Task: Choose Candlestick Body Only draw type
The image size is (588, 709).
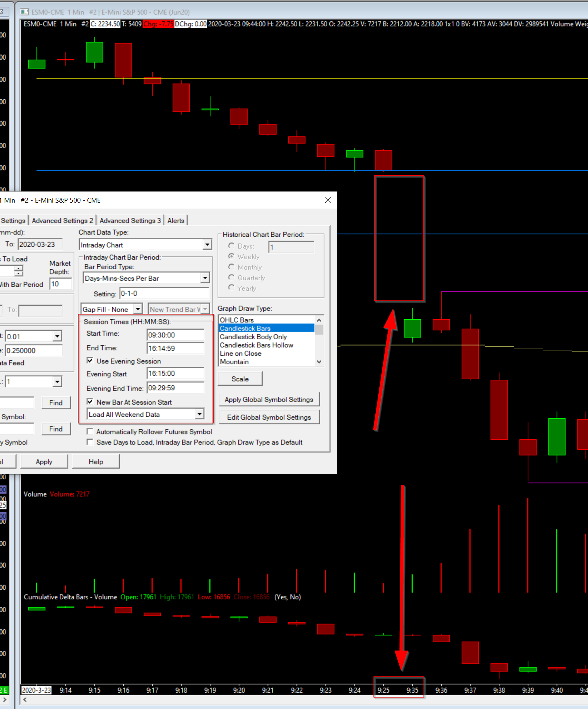Action: (266, 337)
